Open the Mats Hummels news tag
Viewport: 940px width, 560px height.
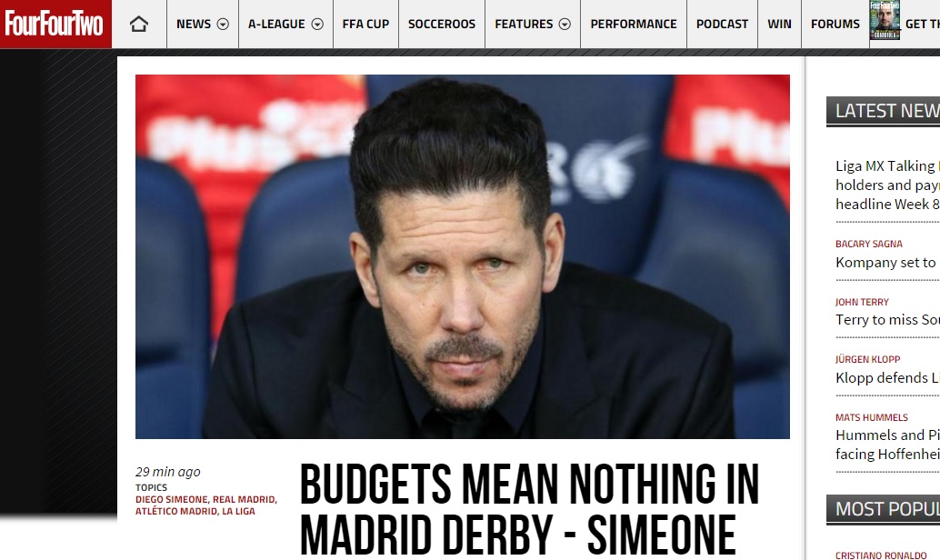(x=872, y=417)
